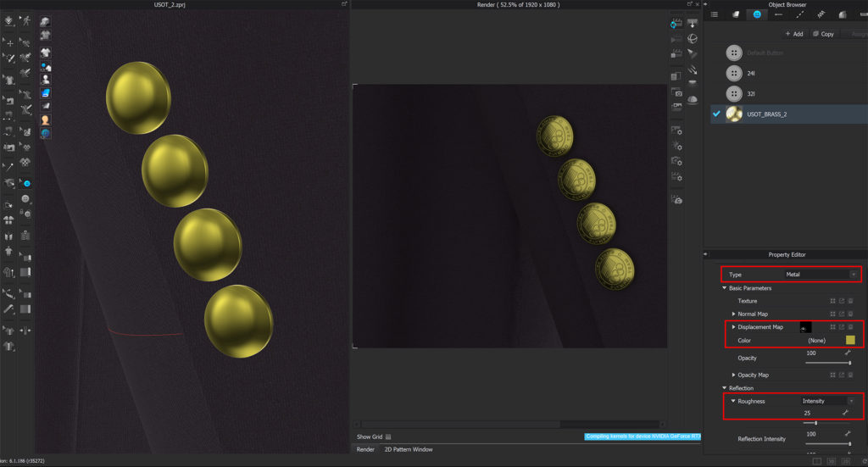Click the Displacement Map row grid icon
Viewport: 868px width, 467px height.
pyautogui.click(x=832, y=327)
